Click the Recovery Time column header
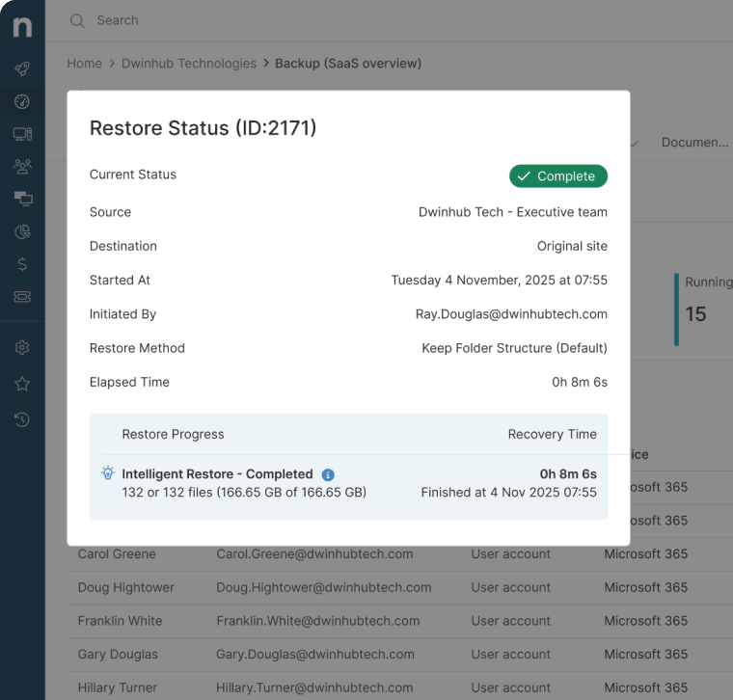 552,434
